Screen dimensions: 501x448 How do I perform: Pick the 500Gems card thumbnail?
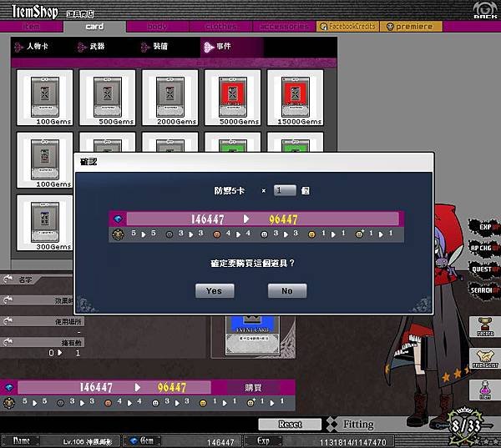[x=108, y=98]
